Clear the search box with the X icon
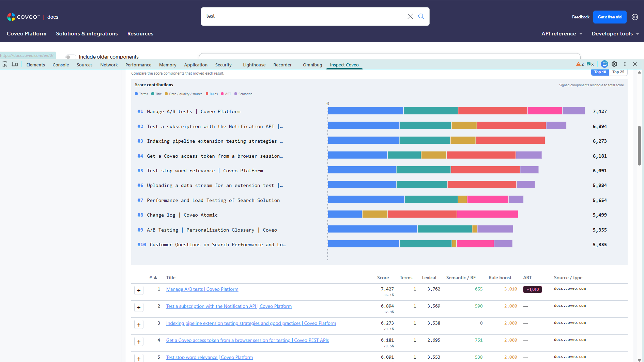The width and height of the screenshot is (644, 362). tap(410, 16)
